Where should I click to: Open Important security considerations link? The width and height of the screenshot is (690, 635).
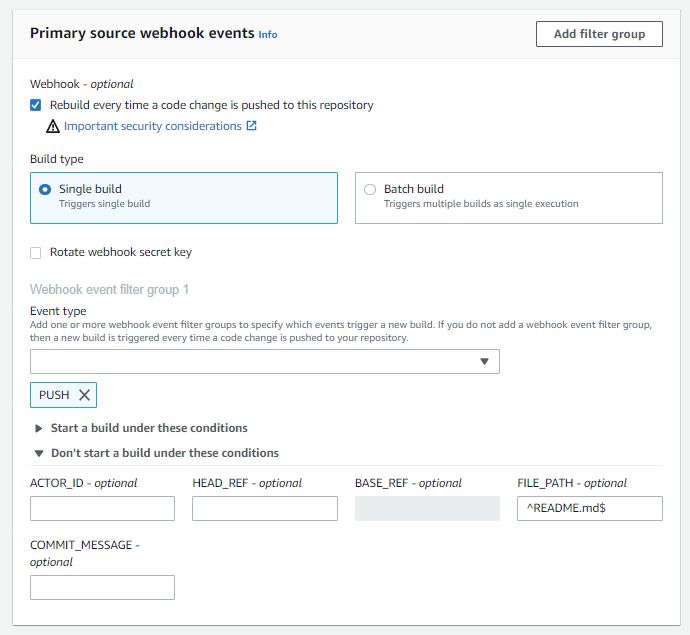tap(153, 126)
